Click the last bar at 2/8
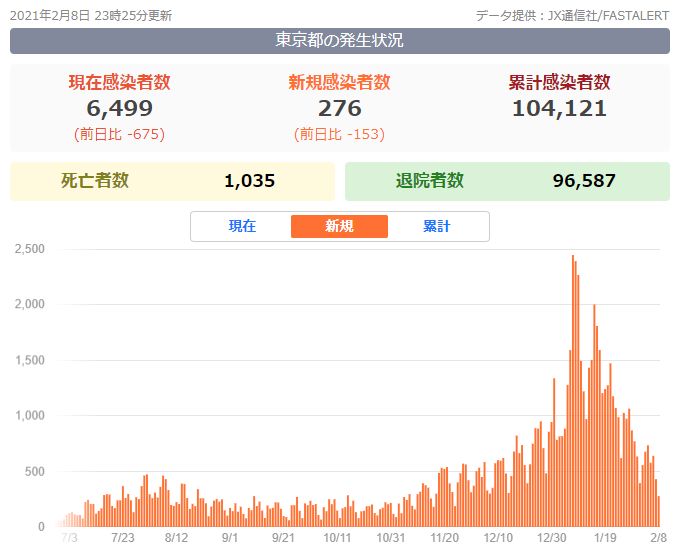The height and width of the screenshot is (552, 697). pos(659,512)
